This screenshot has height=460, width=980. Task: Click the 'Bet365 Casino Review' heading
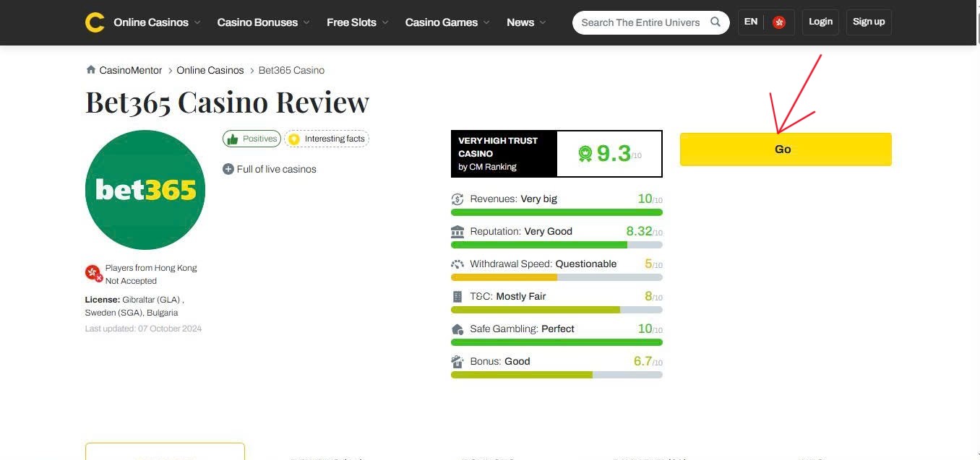tap(227, 102)
